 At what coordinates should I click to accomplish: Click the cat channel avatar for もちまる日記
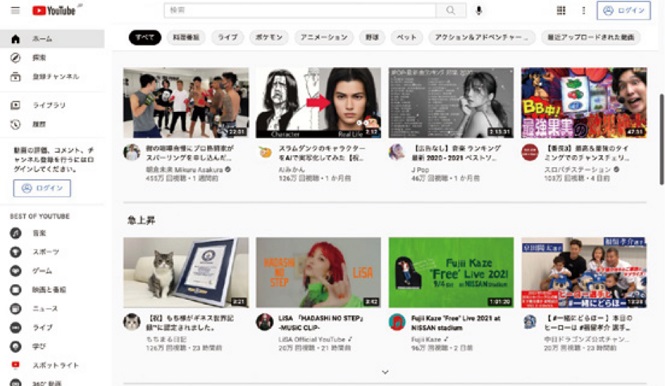[x=132, y=322]
